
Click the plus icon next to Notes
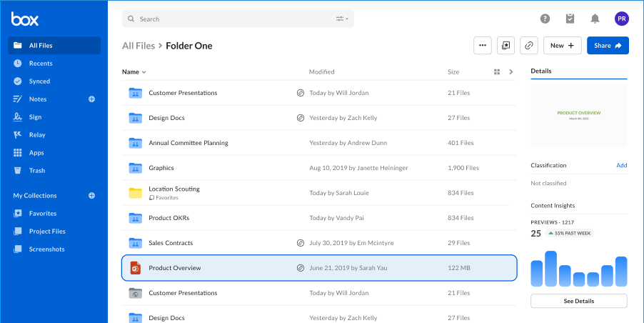click(91, 99)
